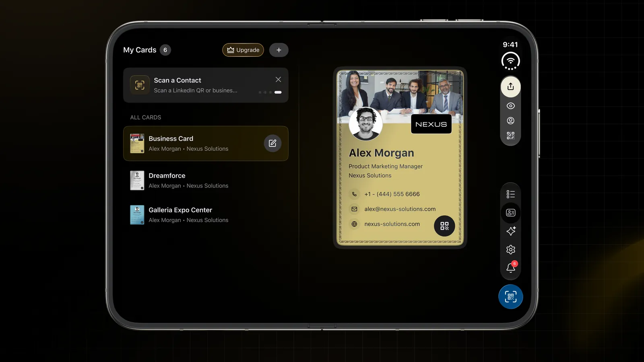Dismiss the Scan a Contact banner

pos(278,80)
